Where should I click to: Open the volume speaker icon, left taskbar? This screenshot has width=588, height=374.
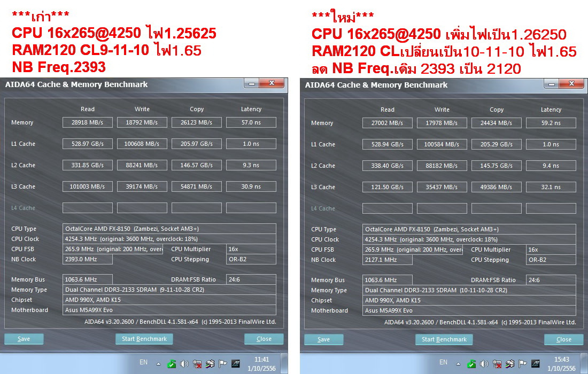[x=184, y=363]
